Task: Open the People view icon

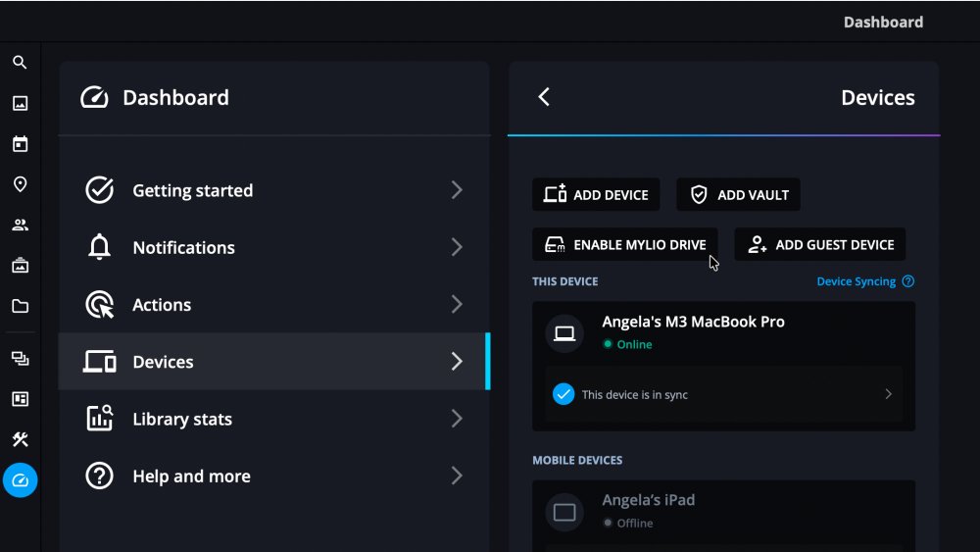Action: (20, 225)
